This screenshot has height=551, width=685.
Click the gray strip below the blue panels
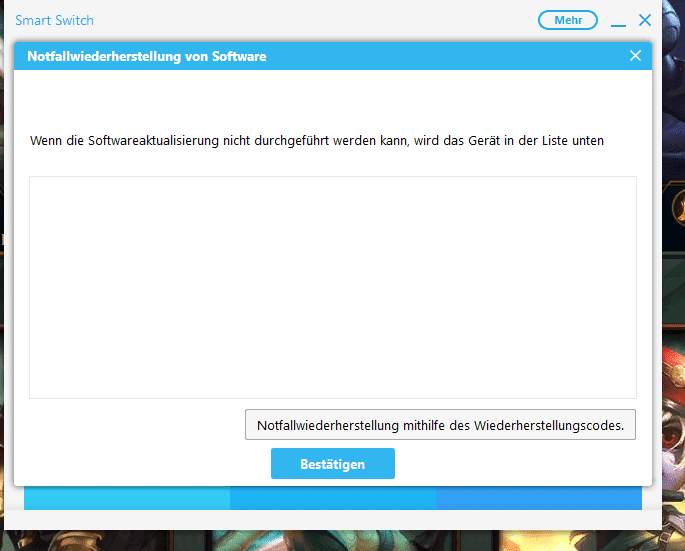[x=332, y=519]
